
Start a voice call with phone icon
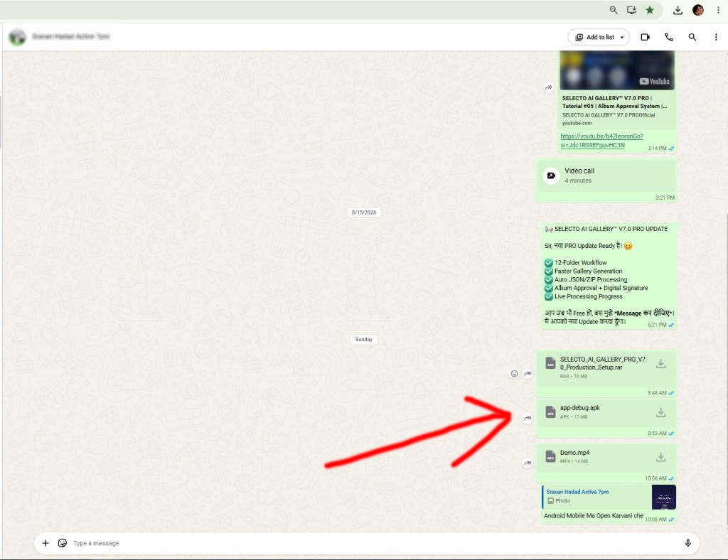[668, 37]
